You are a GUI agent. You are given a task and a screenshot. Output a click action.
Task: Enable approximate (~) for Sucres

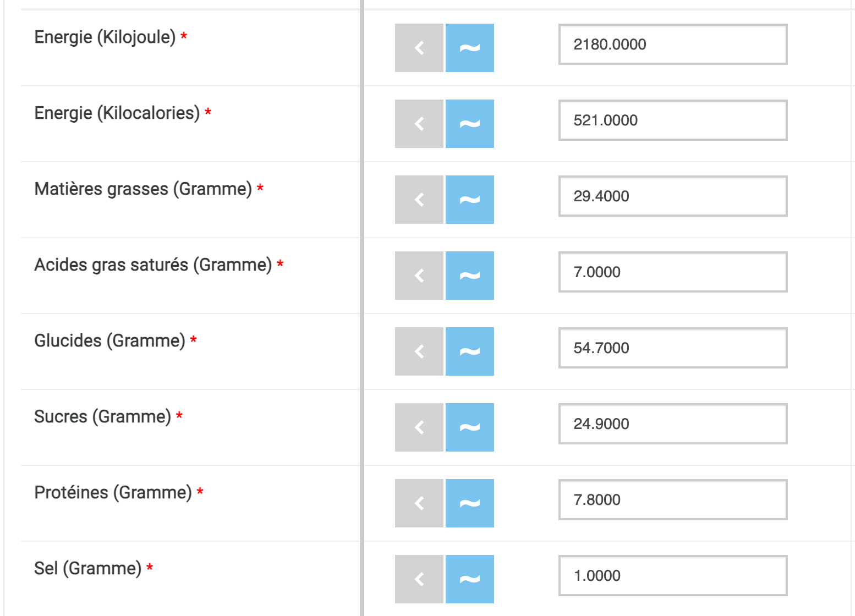470,427
